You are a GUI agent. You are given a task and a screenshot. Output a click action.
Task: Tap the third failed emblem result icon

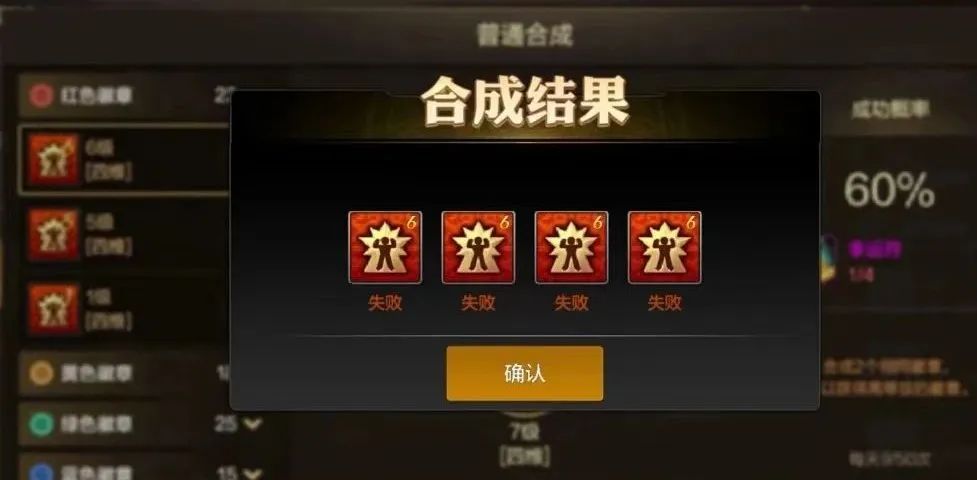coord(571,247)
